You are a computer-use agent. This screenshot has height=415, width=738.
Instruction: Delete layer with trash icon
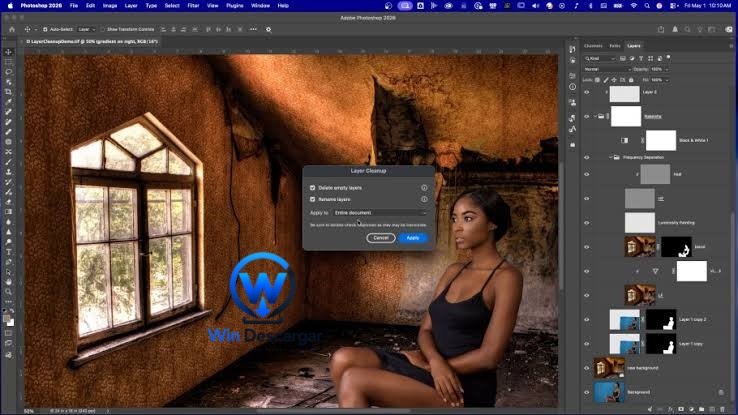click(722, 410)
